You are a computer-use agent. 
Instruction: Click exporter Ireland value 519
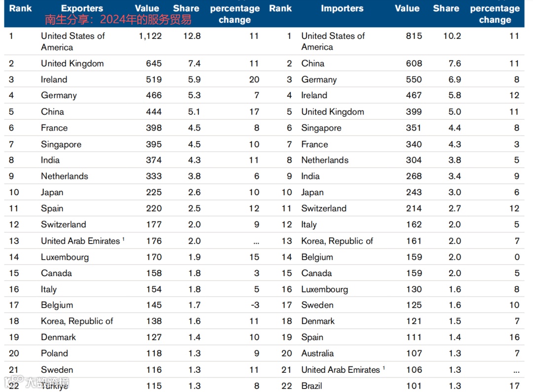(153, 79)
